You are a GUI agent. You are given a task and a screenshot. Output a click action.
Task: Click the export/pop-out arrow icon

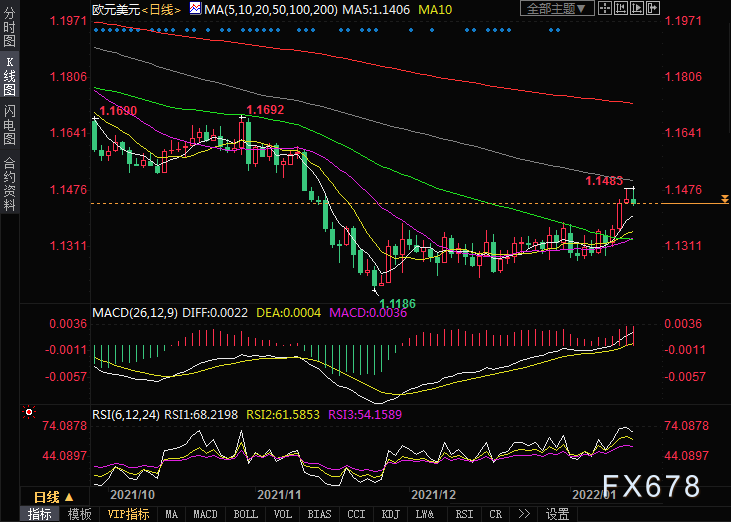coord(653,8)
